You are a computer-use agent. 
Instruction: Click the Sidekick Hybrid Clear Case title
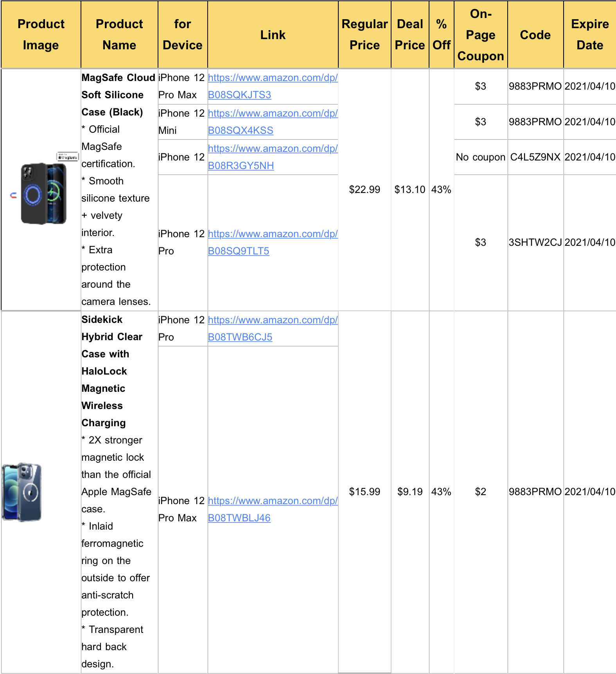pos(112,371)
